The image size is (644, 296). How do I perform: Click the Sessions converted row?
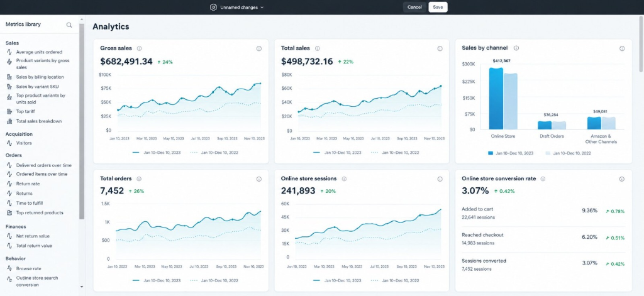point(543,265)
